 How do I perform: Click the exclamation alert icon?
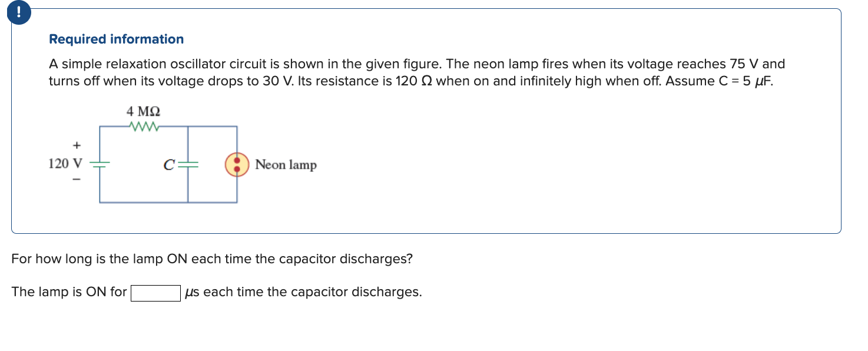[18, 12]
